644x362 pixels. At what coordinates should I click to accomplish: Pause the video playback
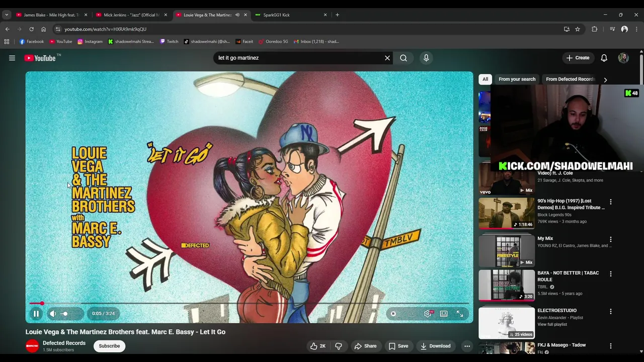click(x=36, y=314)
